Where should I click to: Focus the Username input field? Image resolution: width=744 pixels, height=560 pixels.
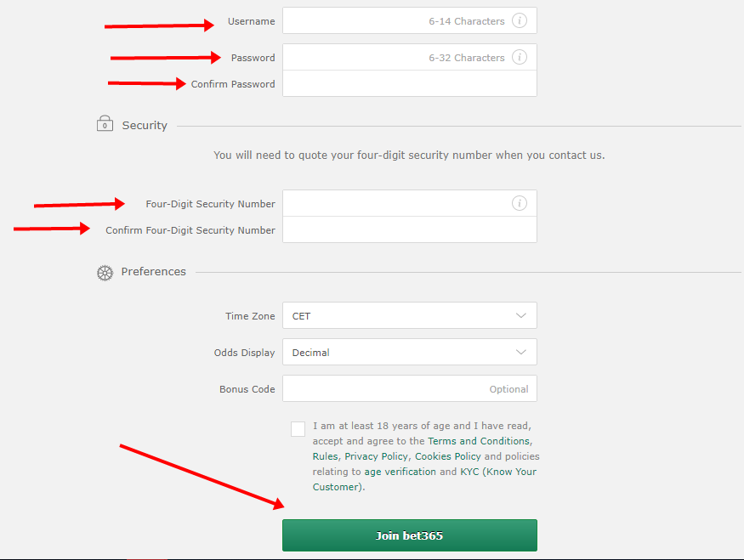(x=410, y=20)
